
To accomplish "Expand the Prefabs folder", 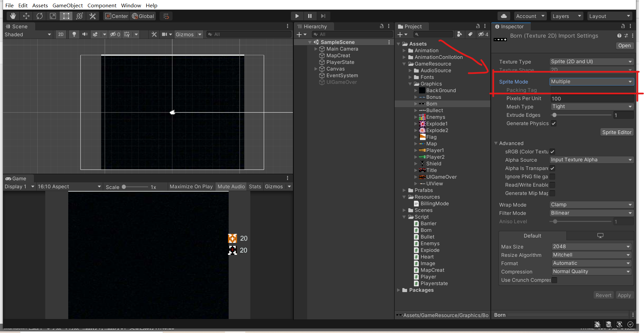I will click(404, 190).
